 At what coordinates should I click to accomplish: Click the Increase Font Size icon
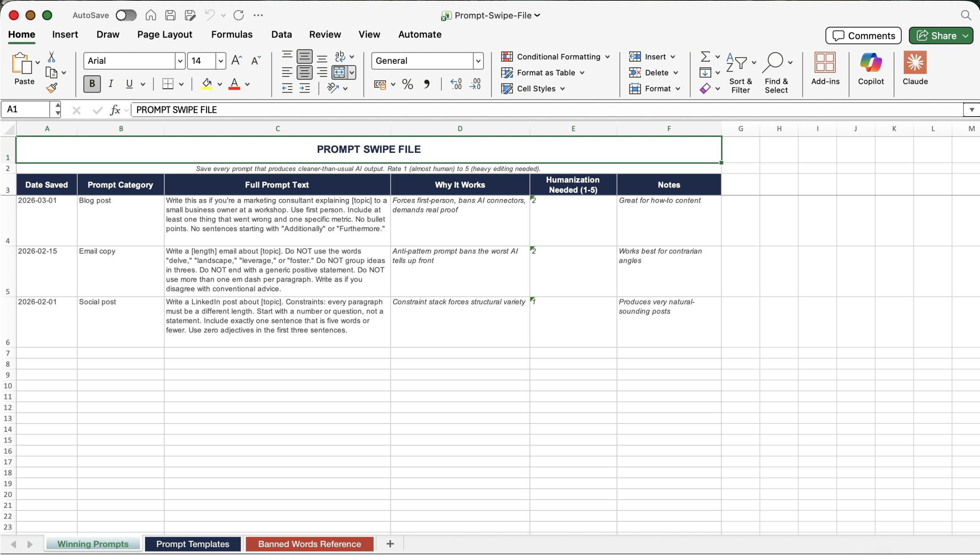237,60
